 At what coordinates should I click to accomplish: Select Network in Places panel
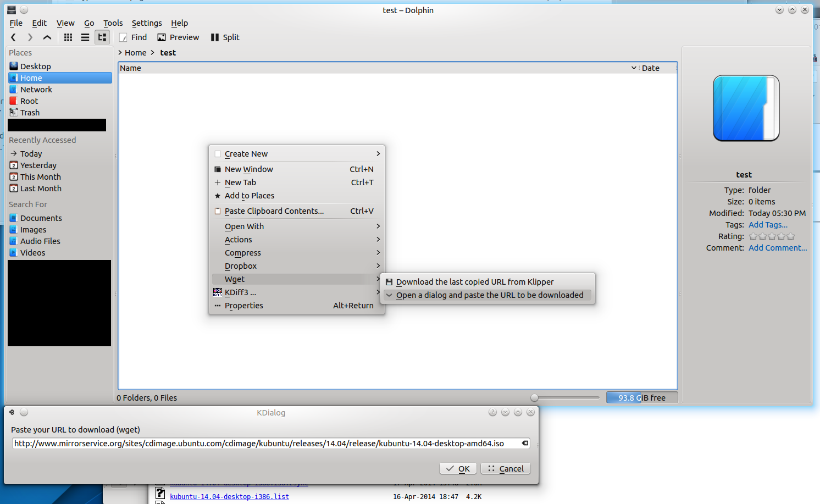[60, 89]
